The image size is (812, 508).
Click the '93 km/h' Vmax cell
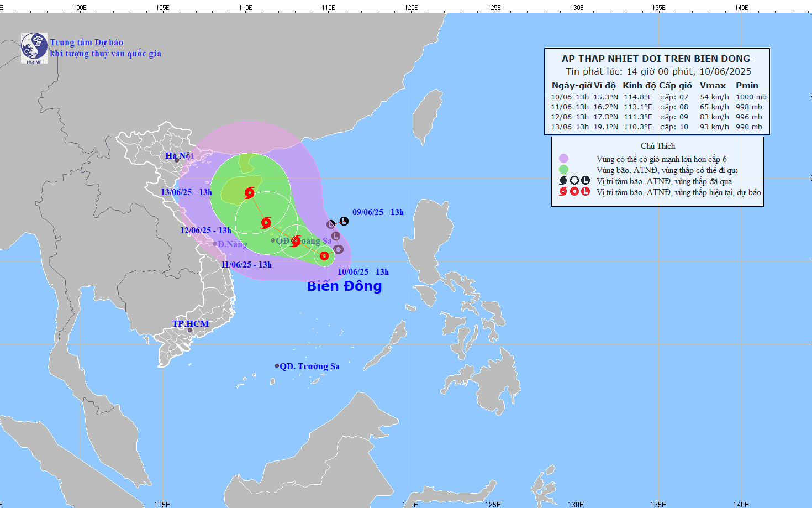[x=714, y=127]
